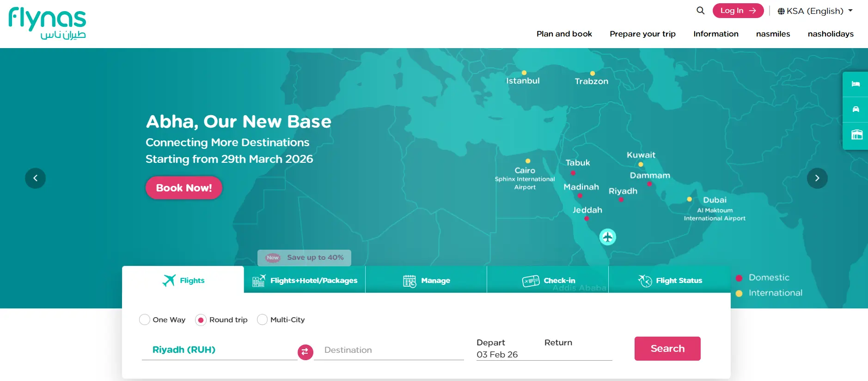Open Plan and book menu
The width and height of the screenshot is (868, 381).
click(x=564, y=34)
